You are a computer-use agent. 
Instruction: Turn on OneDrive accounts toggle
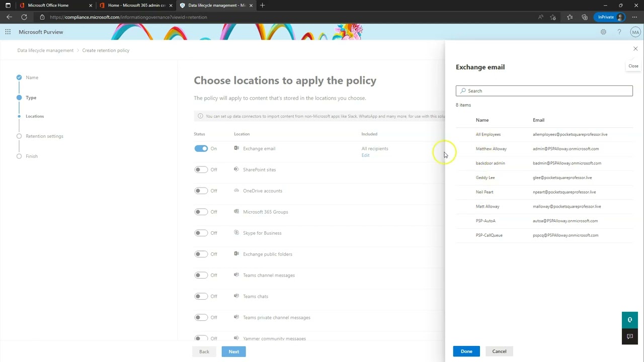pyautogui.click(x=201, y=191)
